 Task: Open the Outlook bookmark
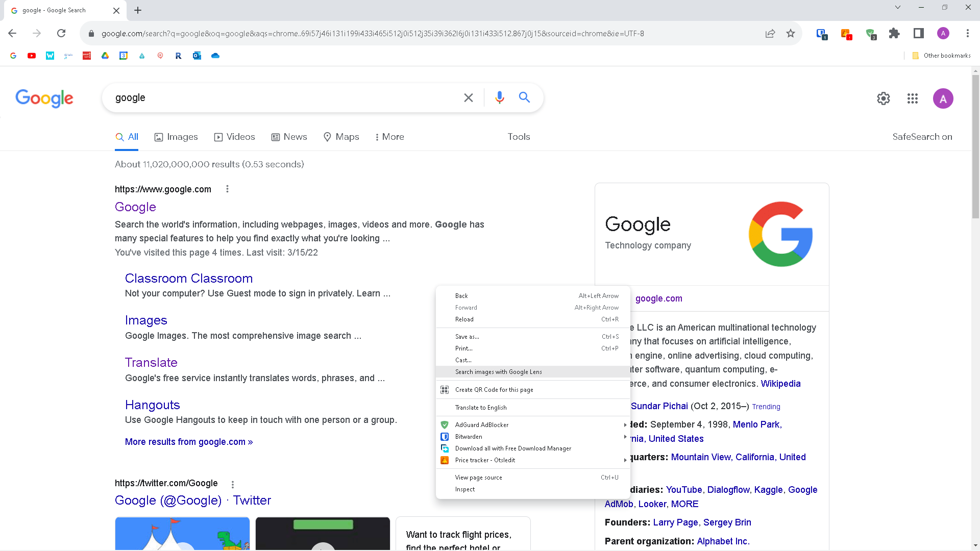coord(197,56)
